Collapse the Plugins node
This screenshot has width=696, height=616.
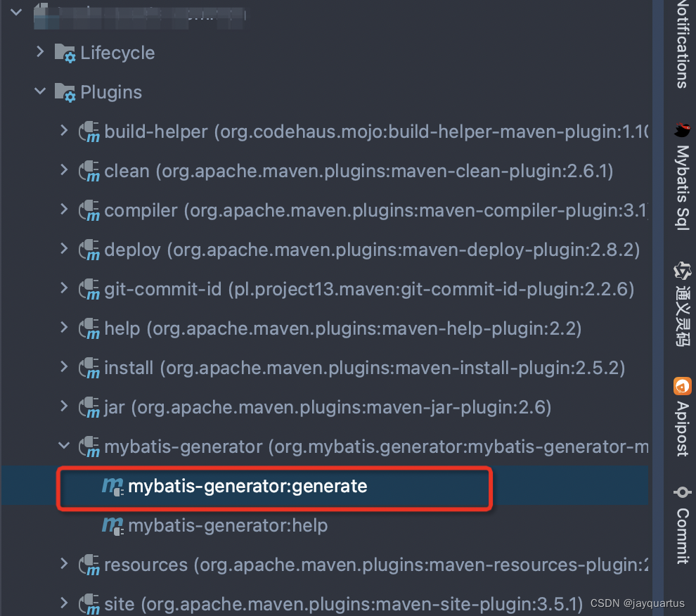pos(40,91)
